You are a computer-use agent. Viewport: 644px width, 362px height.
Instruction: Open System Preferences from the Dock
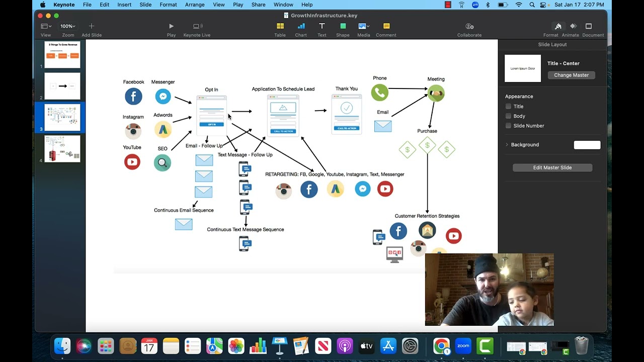(410, 346)
